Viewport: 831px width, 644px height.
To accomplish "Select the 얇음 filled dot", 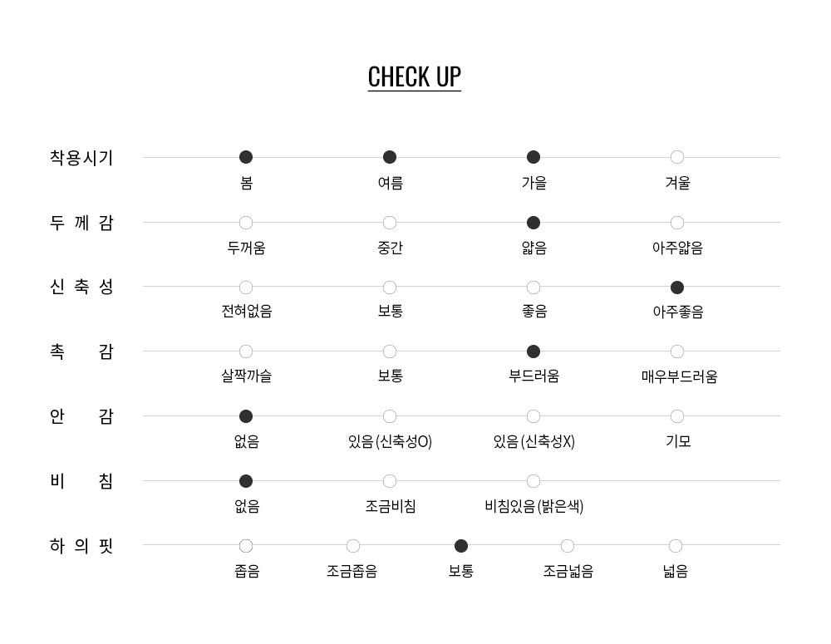I will point(534,223).
